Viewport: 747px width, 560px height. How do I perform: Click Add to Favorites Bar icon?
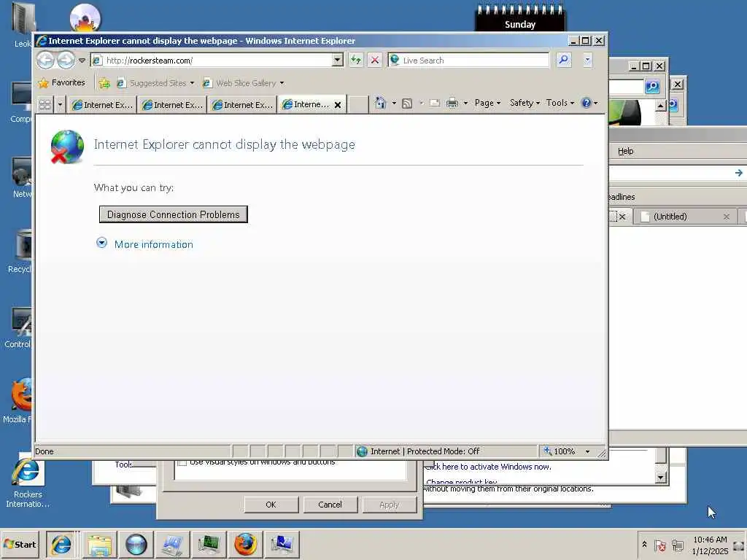tap(104, 83)
